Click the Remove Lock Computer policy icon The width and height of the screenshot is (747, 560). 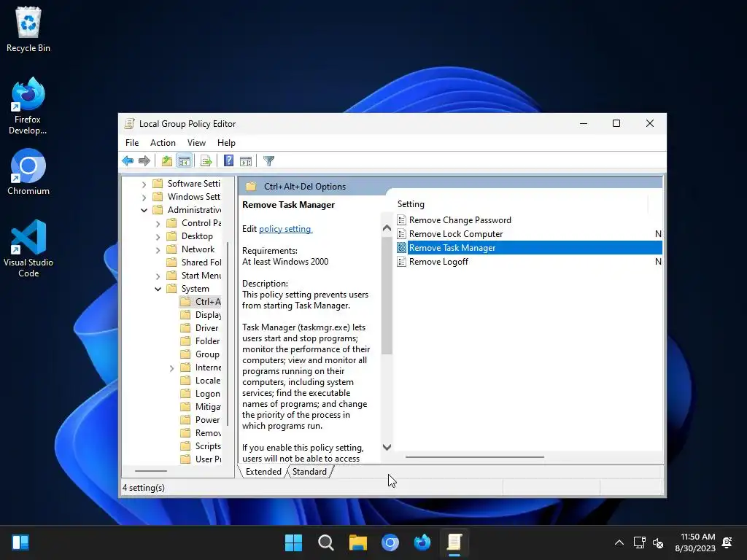(x=402, y=234)
